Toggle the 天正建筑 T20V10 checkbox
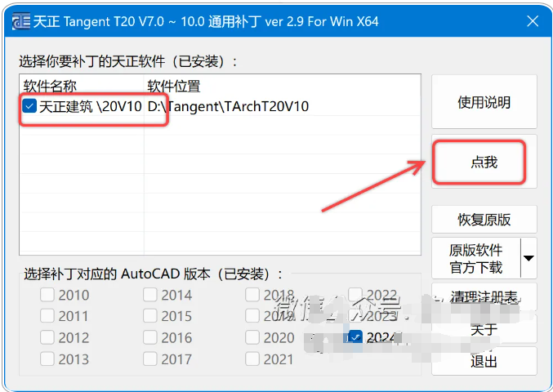 (29, 105)
